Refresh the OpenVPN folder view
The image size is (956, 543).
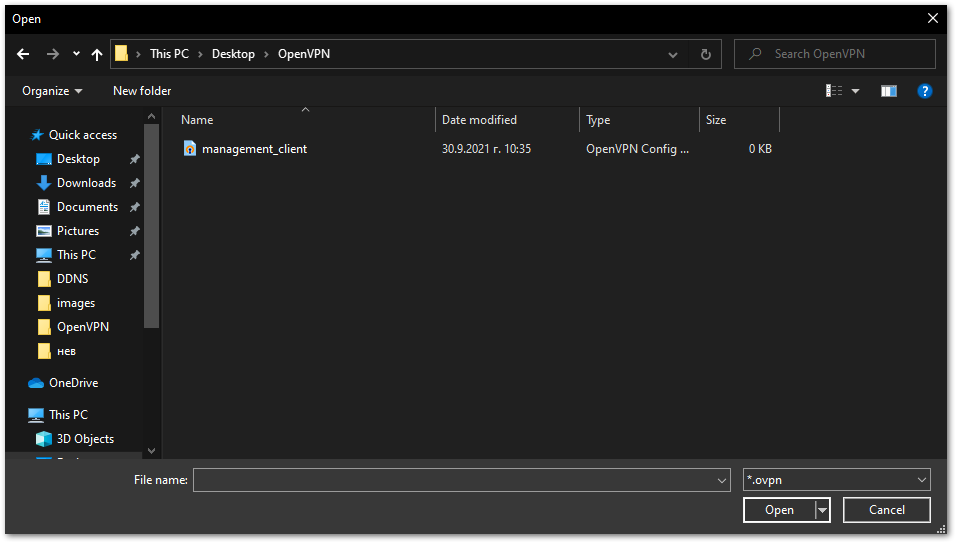pos(705,54)
